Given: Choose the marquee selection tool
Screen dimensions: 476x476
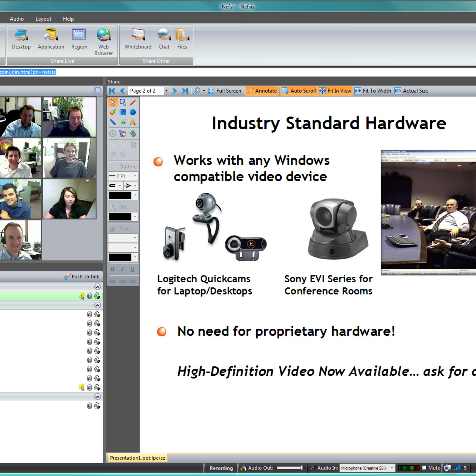Looking at the screenshot, I should click(x=123, y=102).
